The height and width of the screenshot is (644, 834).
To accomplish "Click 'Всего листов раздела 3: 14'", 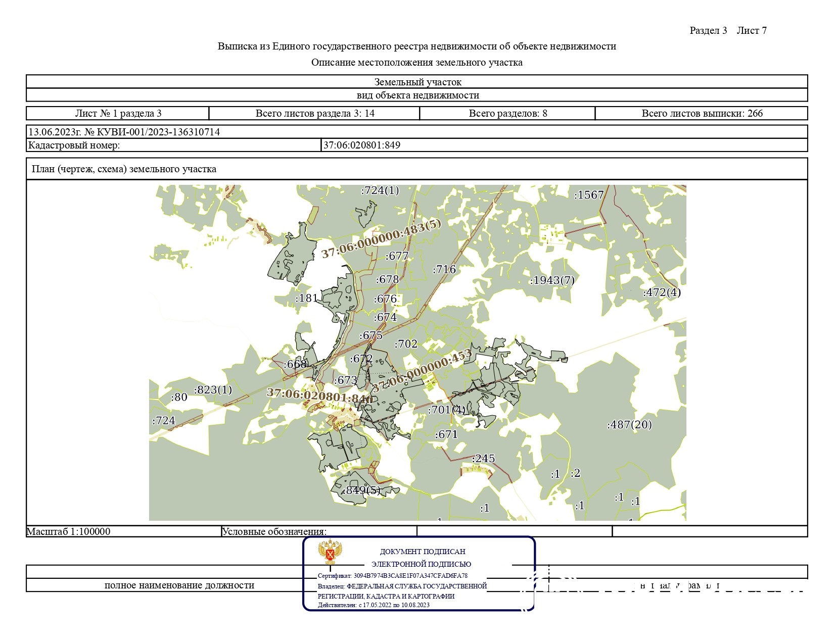I will coord(314,113).
